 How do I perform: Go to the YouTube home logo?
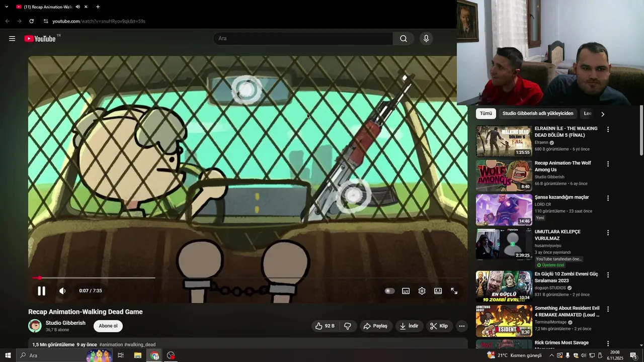[40, 39]
